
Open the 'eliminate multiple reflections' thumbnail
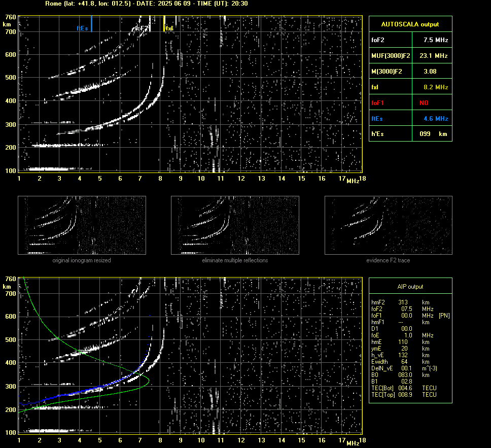pyautogui.click(x=235, y=225)
